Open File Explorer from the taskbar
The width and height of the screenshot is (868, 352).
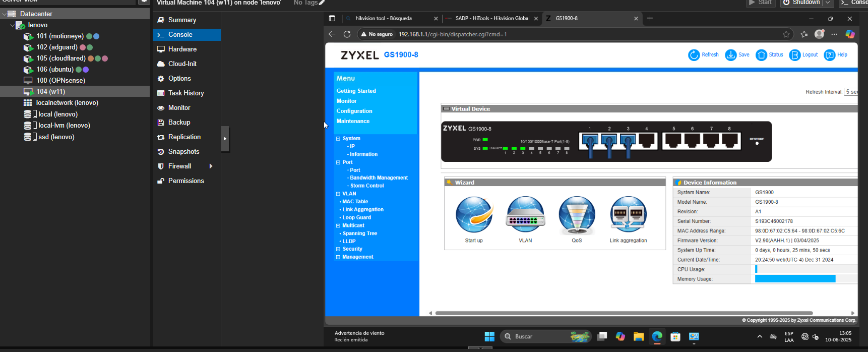639,336
